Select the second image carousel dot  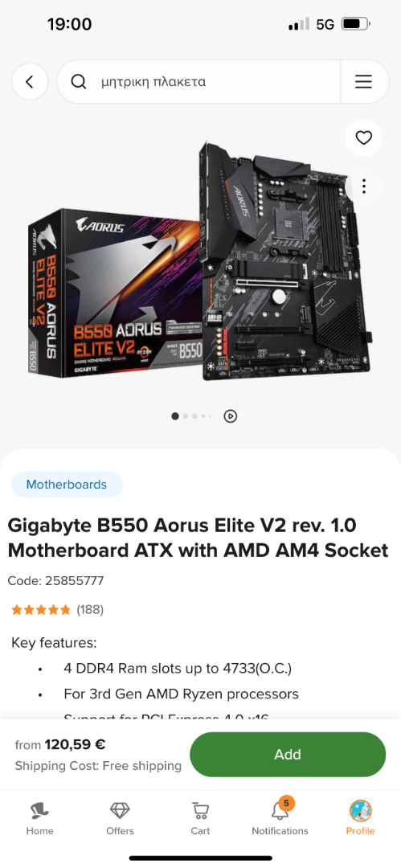(186, 416)
